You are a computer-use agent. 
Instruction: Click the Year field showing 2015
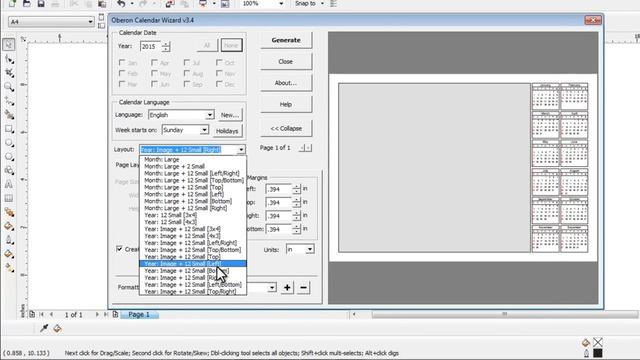[150, 47]
